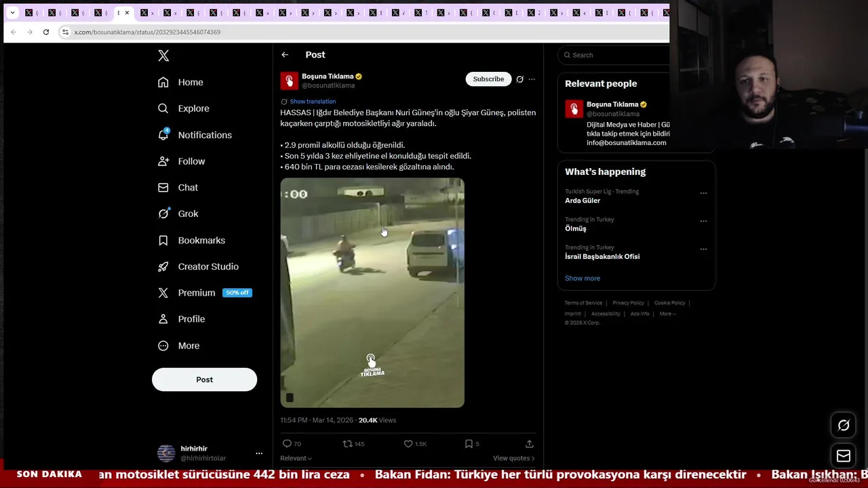This screenshot has height=488, width=868.
Task: Open the Arda Güler trending topic
Action: click(583, 201)
